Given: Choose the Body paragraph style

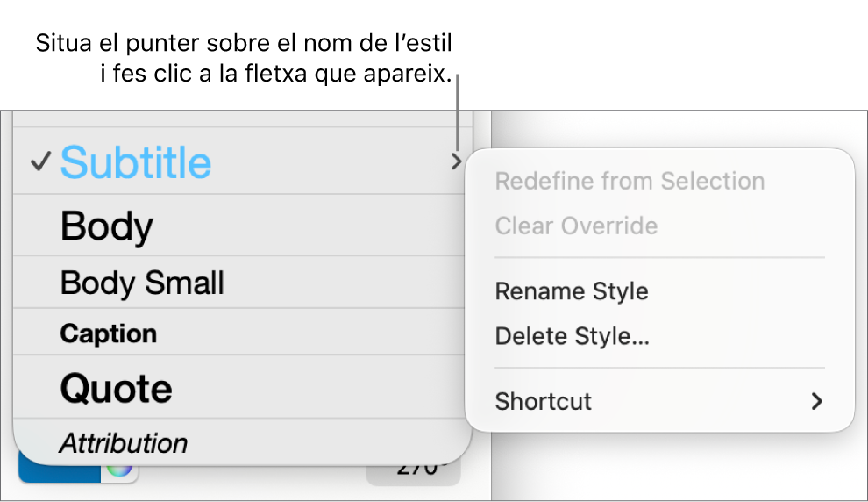Looking at the screenshot, I should click(106, 226).
